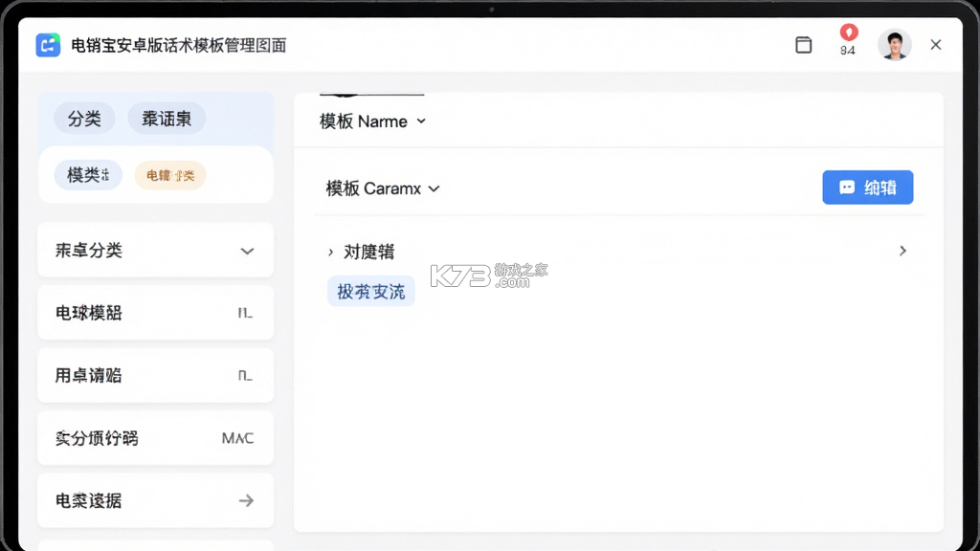980x551 pixels.
Task: Select the orange filter chip
Action: [170, 175]
